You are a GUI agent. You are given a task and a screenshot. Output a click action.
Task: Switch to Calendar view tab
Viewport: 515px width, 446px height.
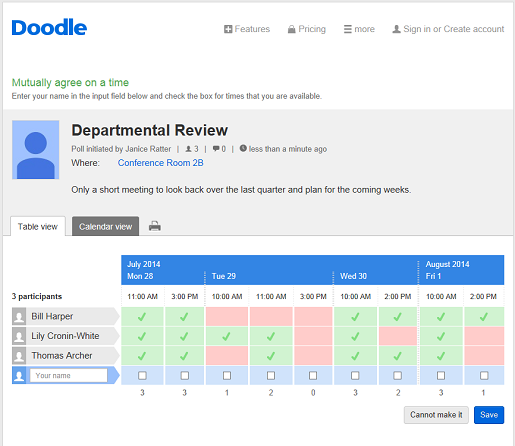point(106,226)
